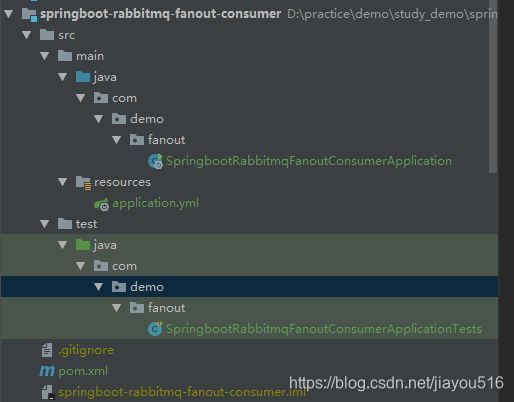Collapse the resources folder arrow

[63, 182]
